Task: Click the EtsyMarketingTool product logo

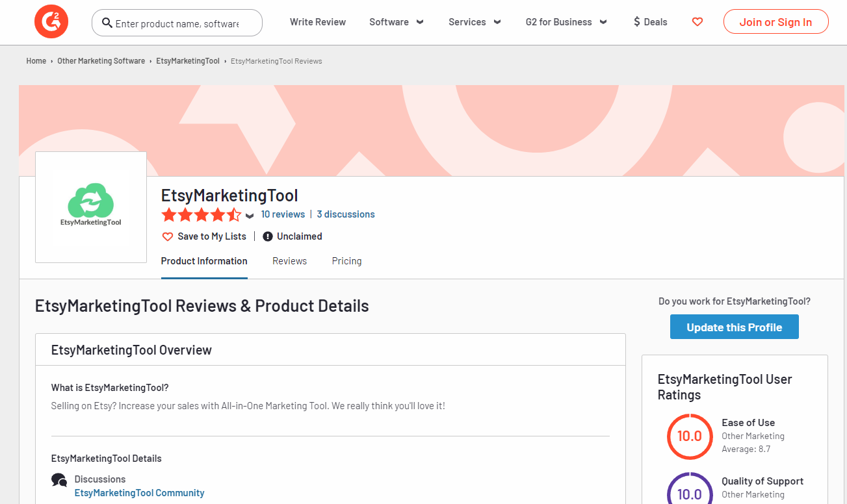Action: pyautogui.click(x=91, y=207)
